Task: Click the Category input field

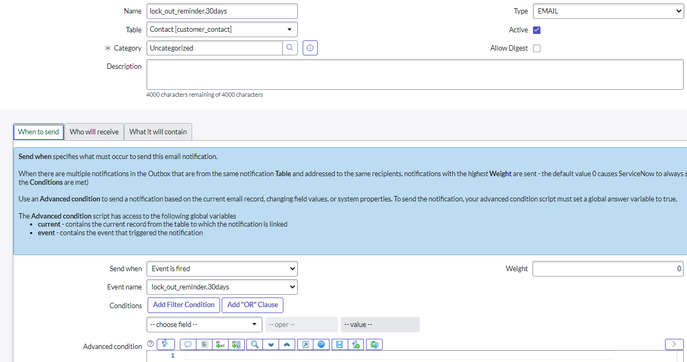Action: point(214,48)
